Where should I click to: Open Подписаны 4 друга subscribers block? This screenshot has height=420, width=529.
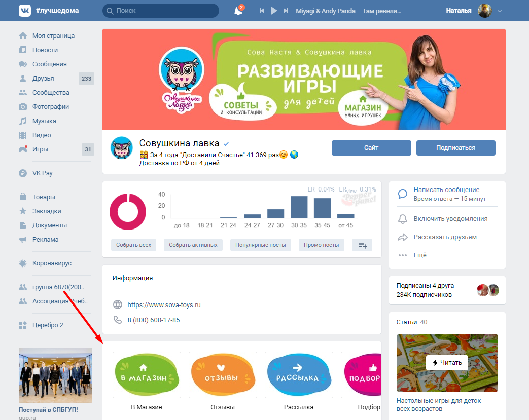(x=447, y=290)
